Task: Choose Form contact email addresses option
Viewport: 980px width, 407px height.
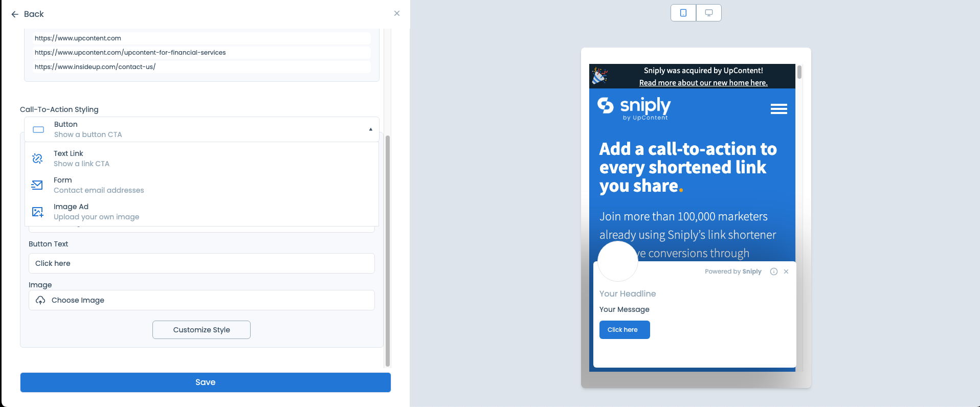Action: 202,185
